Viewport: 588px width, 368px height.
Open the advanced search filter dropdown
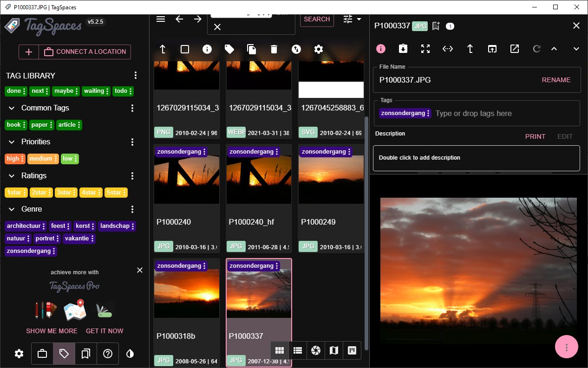352,19
